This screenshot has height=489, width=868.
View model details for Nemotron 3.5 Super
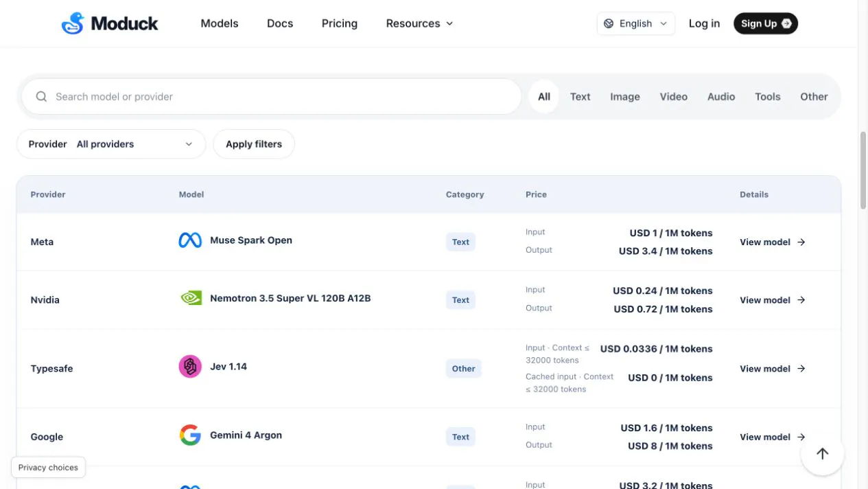[x=773, y=300]
